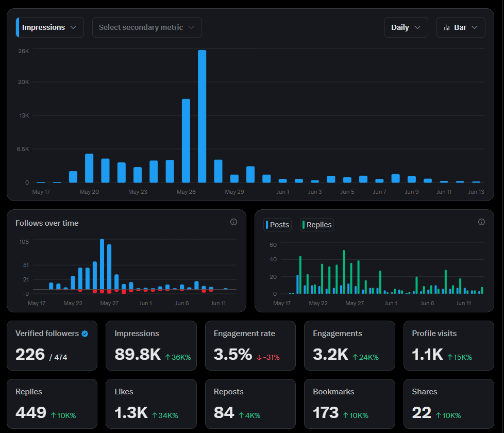Select the May 26 impressions bar

[x=186, y=141]
